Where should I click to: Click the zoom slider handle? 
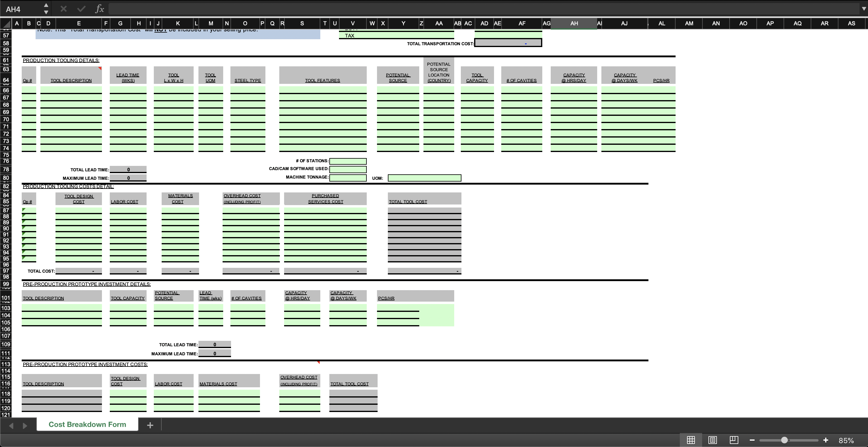click(x=784, y=440)
